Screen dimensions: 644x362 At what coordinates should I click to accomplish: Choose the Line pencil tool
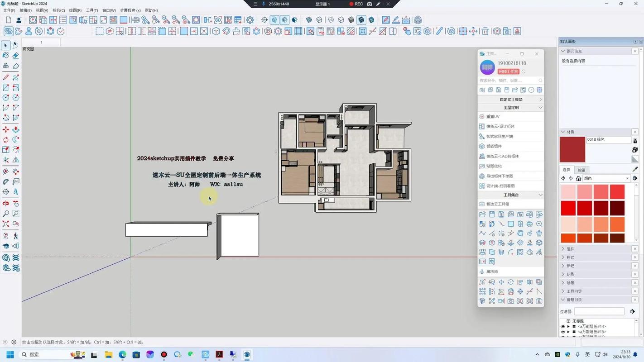pos(6,77)
